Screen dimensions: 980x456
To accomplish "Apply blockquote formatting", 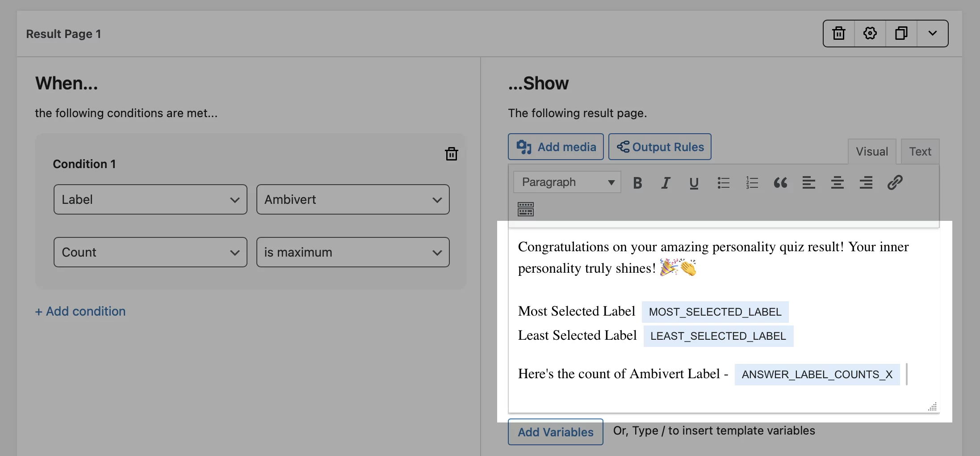I will [780, 182].
